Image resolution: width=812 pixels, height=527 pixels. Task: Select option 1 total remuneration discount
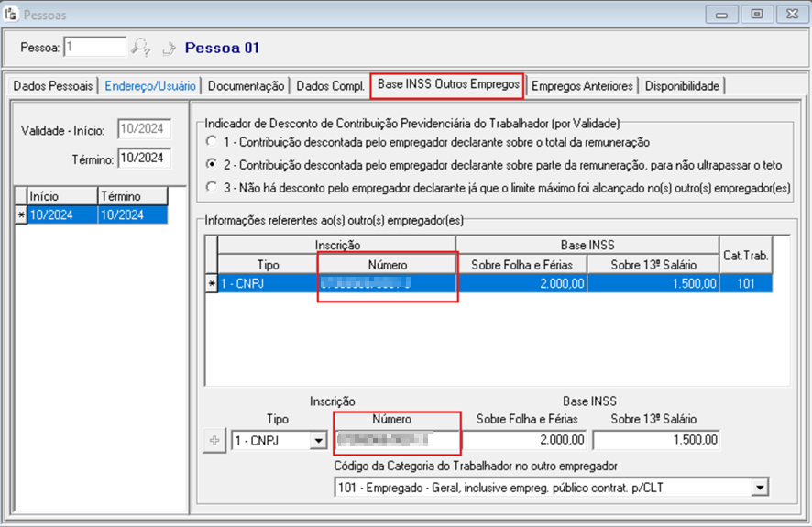tap(213, 142)
